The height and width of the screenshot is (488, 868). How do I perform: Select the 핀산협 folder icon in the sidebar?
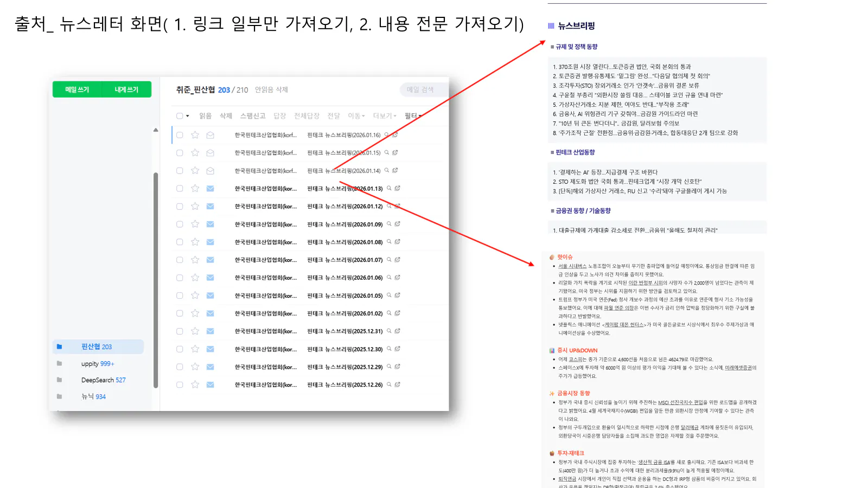(x=60, y=346)
